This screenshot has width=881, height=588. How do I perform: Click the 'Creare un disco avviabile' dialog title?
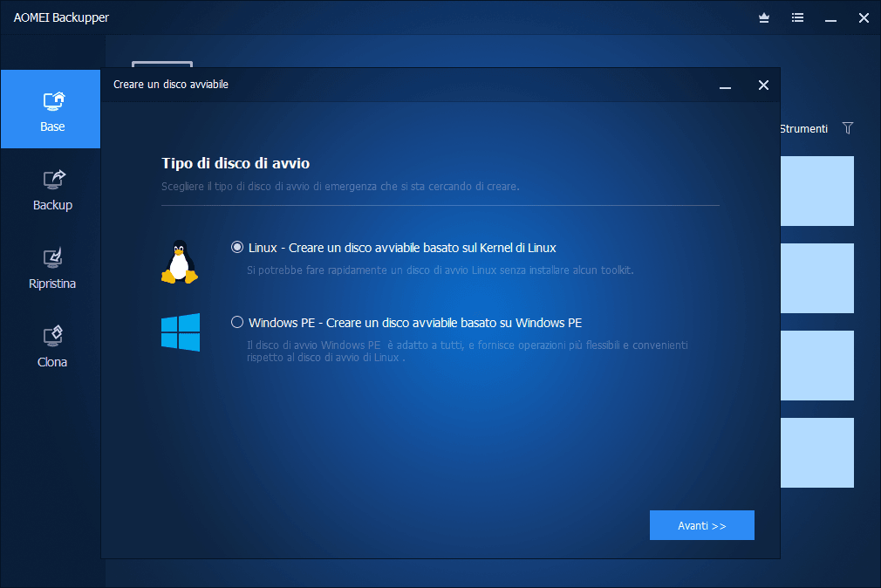171,85
